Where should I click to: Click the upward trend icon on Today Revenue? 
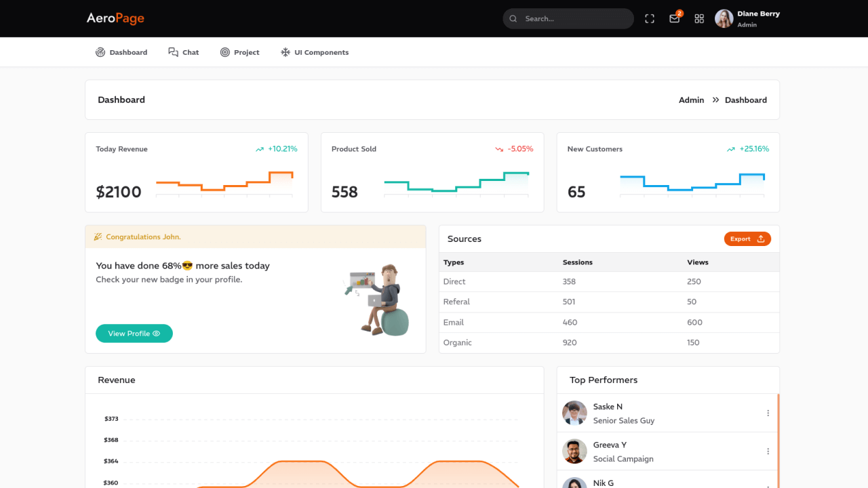tap(259, 149)
